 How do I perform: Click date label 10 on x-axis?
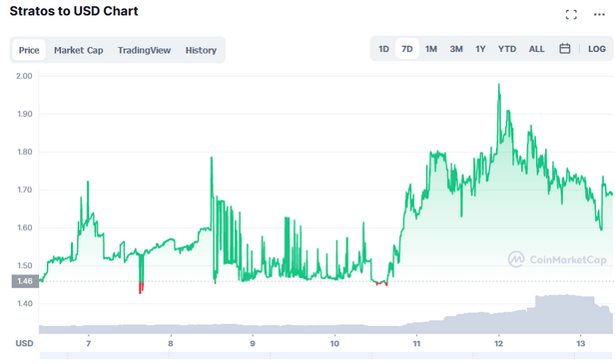click(334, 344)
